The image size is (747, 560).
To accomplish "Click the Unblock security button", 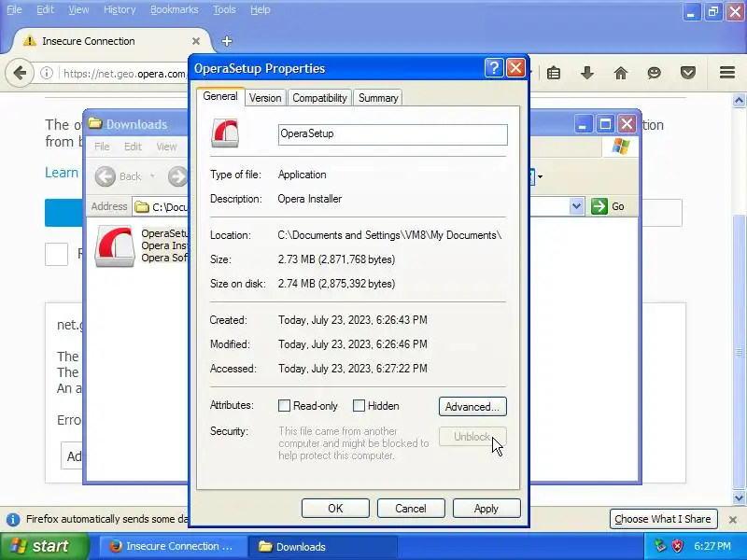I will (472, 437).
